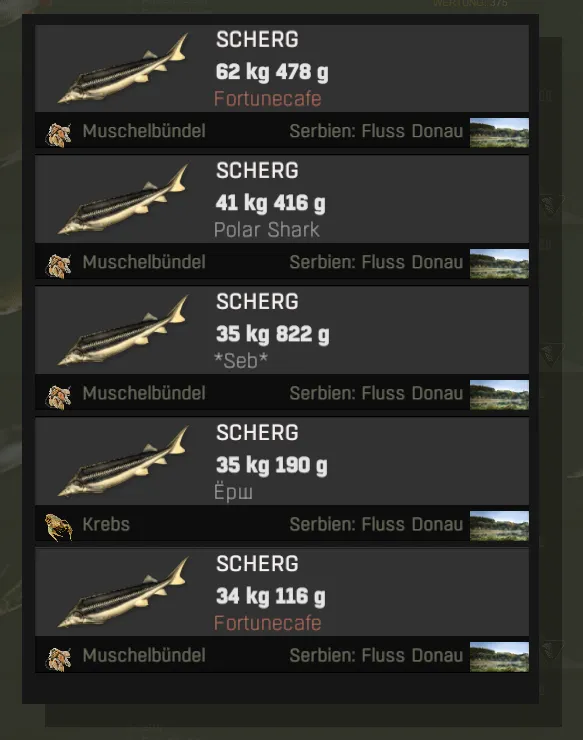This screenshot has width=583, height=740.
Task: Click the Krebs crayfish bait icon
Action: coord(59,527)
